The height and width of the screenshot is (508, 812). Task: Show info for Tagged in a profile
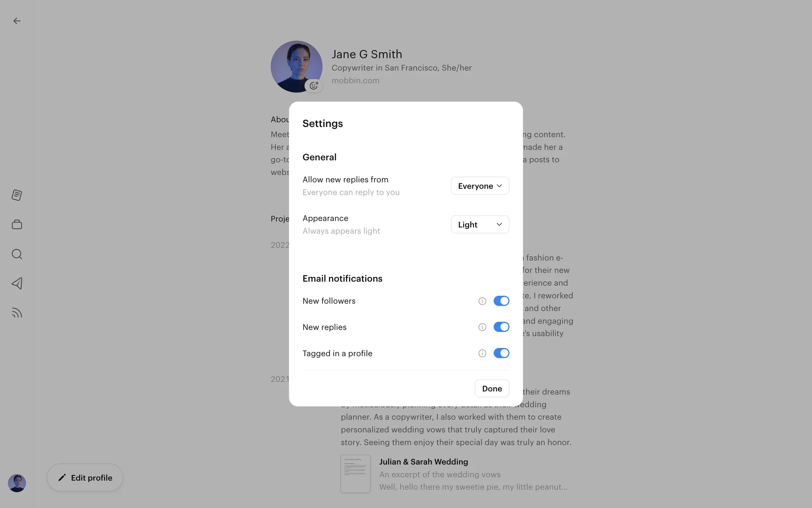click(482, 353)
